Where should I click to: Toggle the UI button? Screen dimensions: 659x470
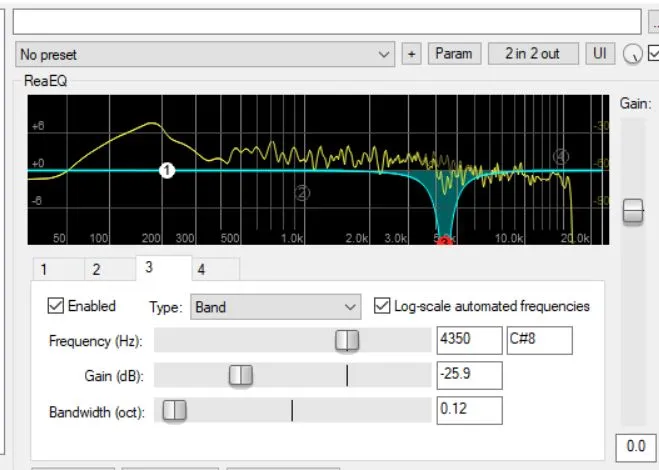(600, 54)
